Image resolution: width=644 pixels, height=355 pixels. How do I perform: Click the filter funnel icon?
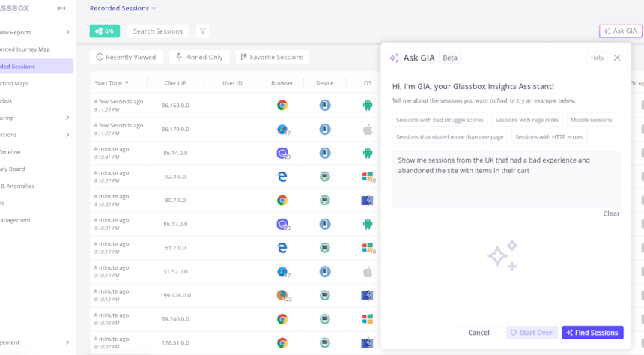202,31
